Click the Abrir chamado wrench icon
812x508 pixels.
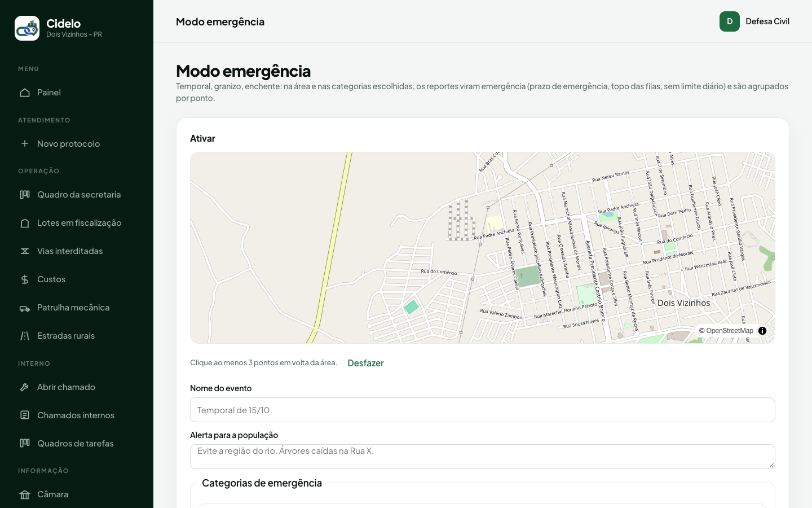25,387
